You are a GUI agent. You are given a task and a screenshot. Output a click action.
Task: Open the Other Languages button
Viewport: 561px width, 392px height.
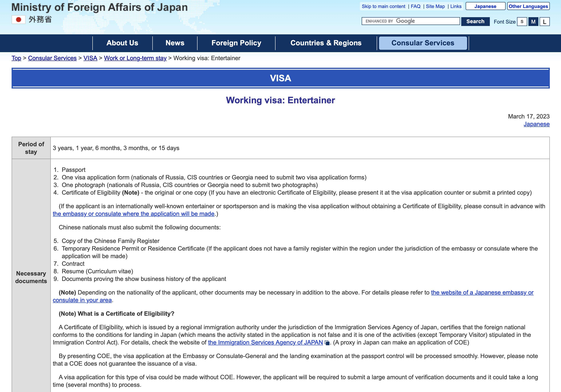point(528,6)
